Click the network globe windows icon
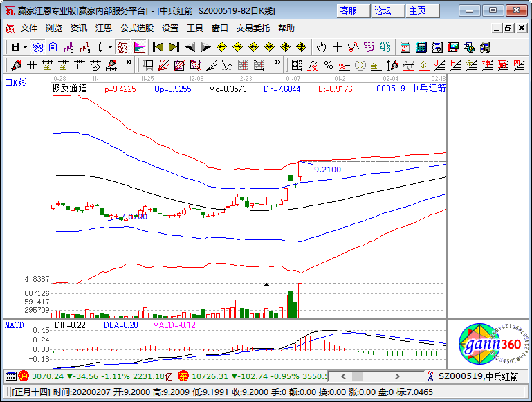 pyautogui.click(x=468, y=47)
